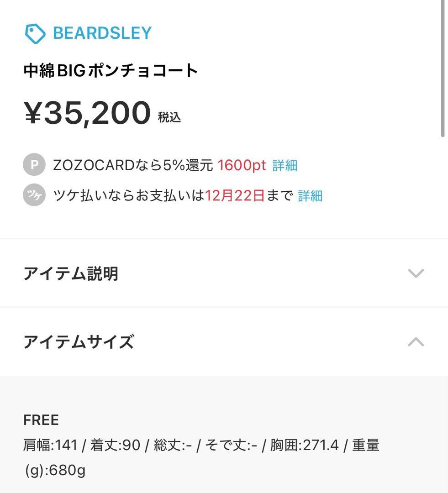The height and width of the screenshot is (493, 448).
Task: Click the gray ツケ icon
Action: [x=34, y=195]
